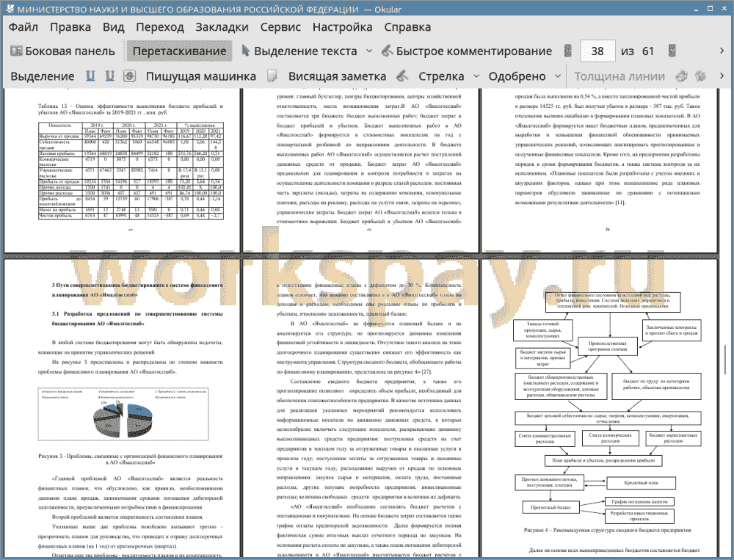Click the freehand line pencil icon
The width and height of the screenshot is (734, 560).
(x=401, y=76)
